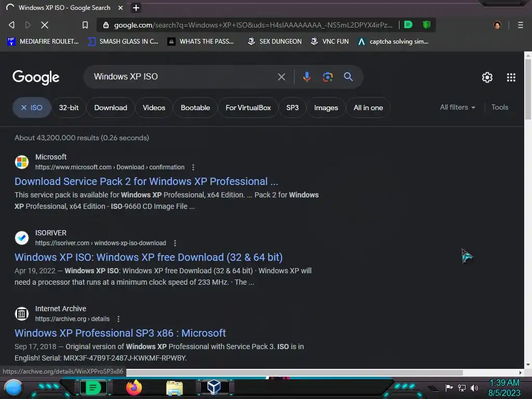The width and height of the screenshot is (532, 399).
Task: Apply the Download filter chip
Action: click(111, 108)
